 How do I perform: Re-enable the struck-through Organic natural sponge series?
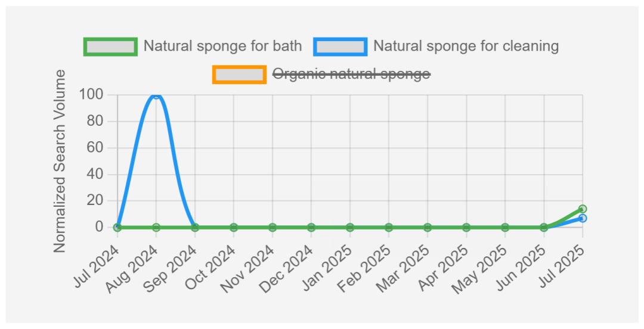[351, 75]
